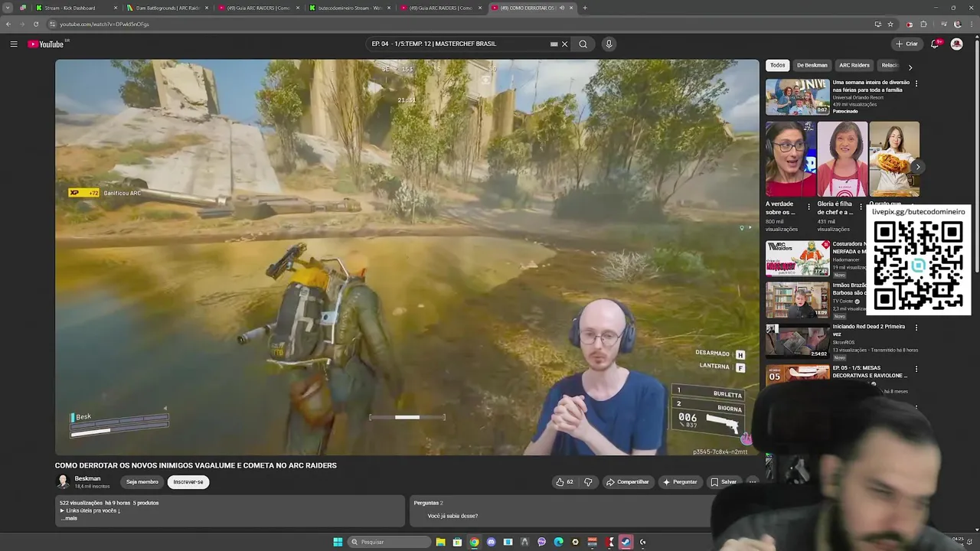Select the De Beskman filter chip
This screenshot has height=551, width=980.
coord(812,65)
